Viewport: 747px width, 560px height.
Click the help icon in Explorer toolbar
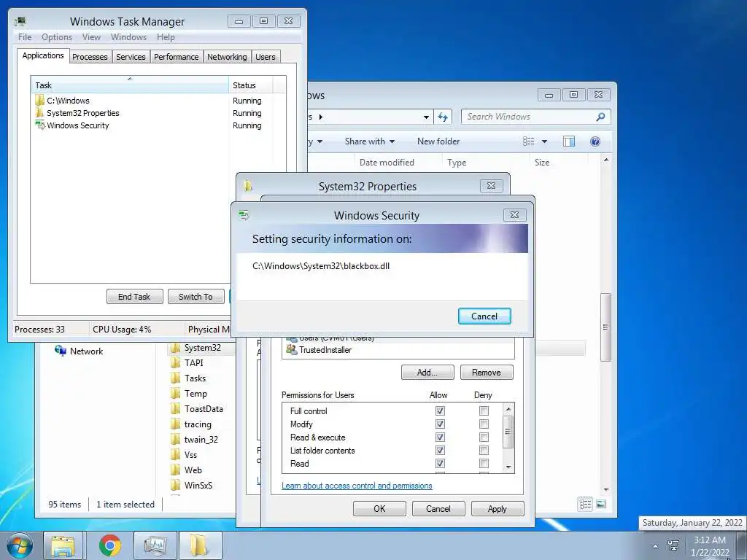pyautogui.click(x=595, y=141)
